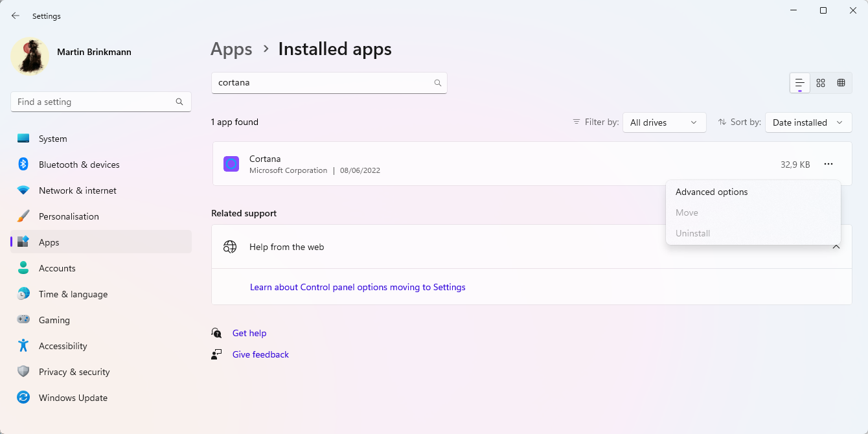Switch to table view layout
868x434 pixels.
point(841,83)
